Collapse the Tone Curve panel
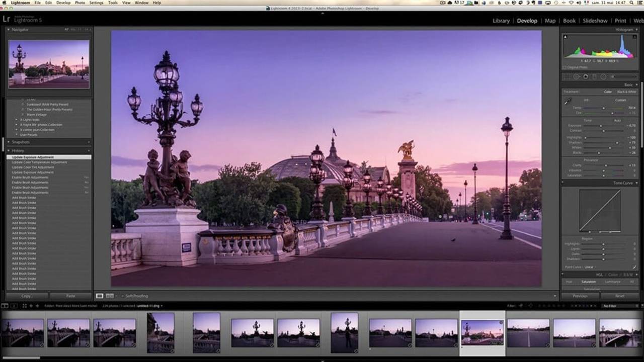 point(636,183)
